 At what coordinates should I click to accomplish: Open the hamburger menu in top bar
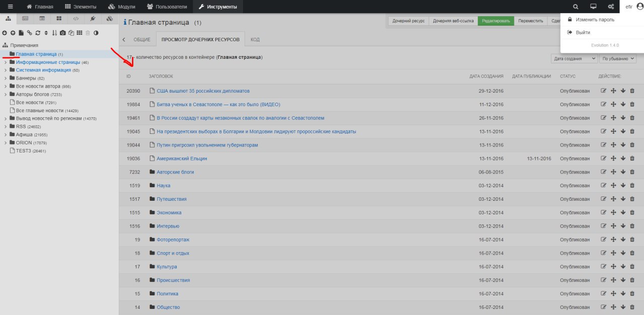pyautogui.click(x=10, y=7)
